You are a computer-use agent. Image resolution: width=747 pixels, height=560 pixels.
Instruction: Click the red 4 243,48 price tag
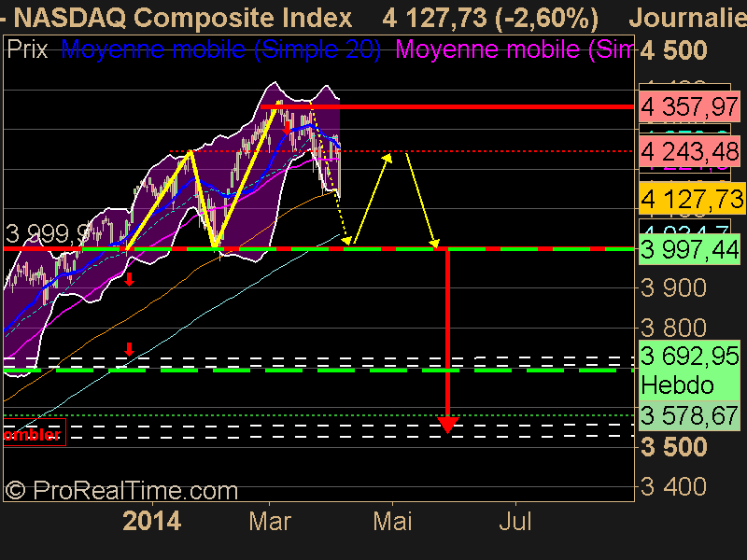point(689,152)
